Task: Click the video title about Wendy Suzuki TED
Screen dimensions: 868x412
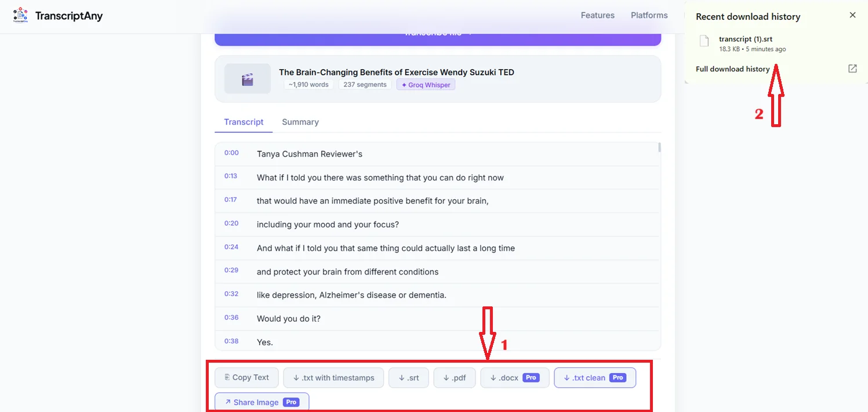Action: [397, 72]
